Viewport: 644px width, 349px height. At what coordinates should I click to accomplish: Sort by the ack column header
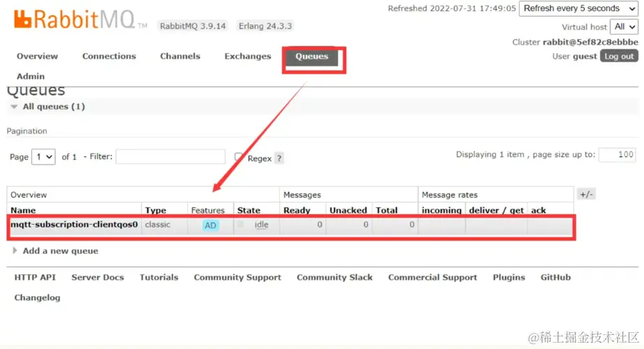point(539,210)
